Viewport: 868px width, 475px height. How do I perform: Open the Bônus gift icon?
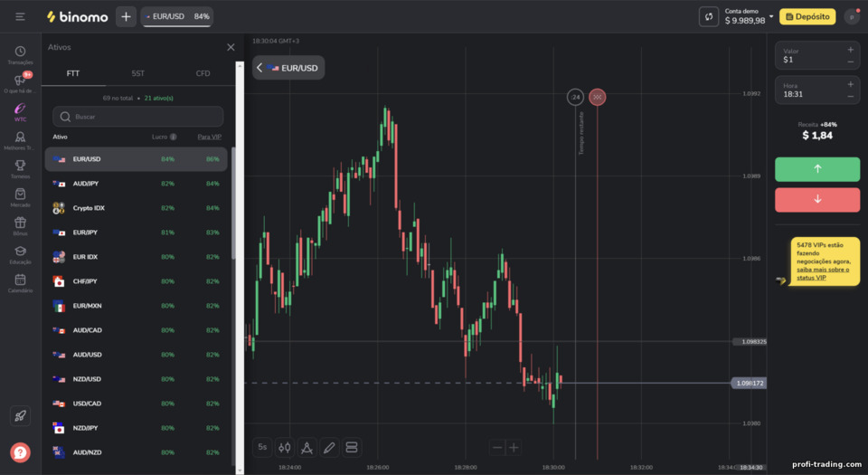tap(20, 223)
